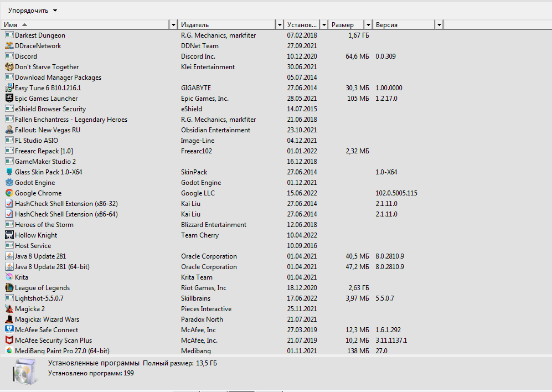Click the GIGABYTE publisher cell
This screenshot has width=552, height=392.
[196, 87]
